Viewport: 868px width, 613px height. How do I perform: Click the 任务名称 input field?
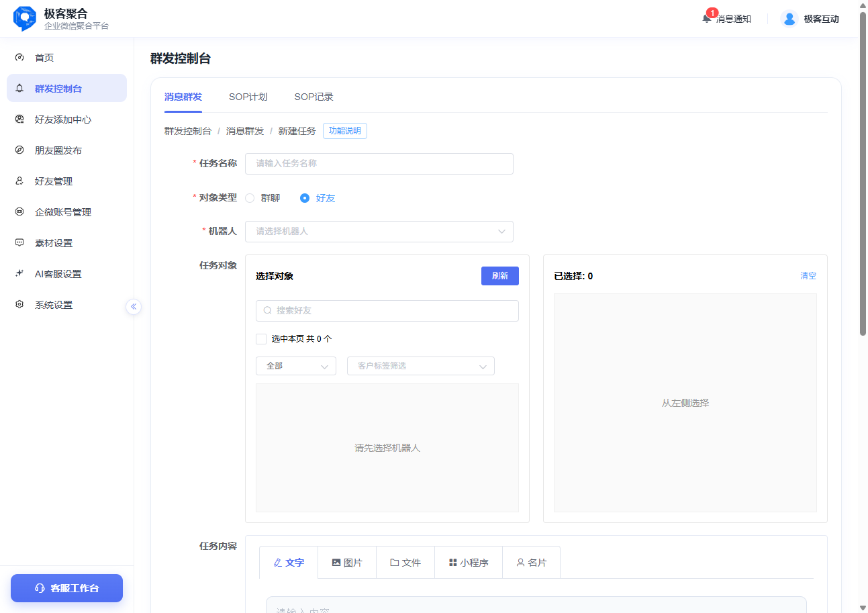tap(379, 164)
